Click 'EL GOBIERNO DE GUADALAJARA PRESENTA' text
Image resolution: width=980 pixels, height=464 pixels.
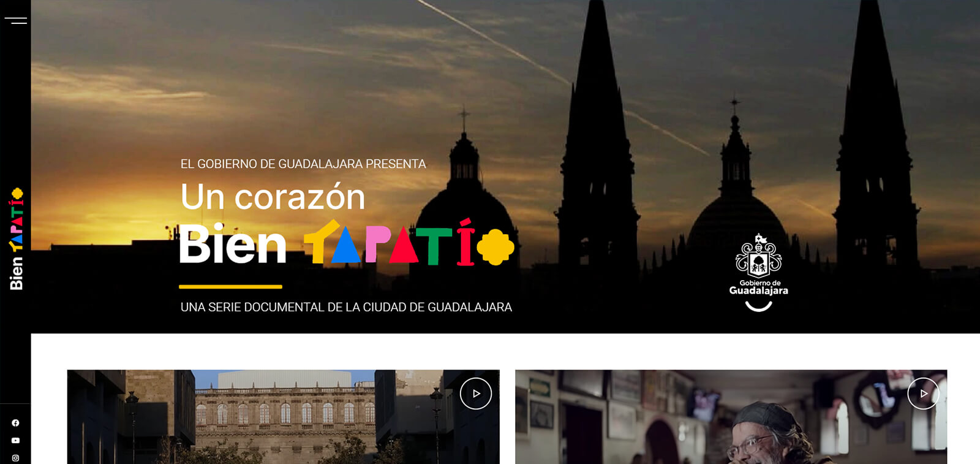pos(303,164)
